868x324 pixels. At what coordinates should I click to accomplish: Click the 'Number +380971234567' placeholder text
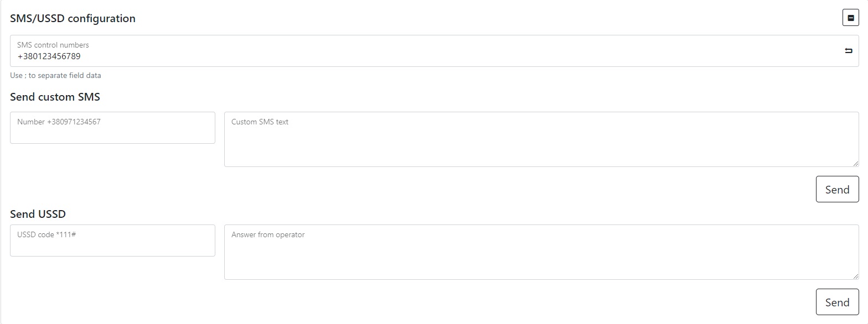59,122
